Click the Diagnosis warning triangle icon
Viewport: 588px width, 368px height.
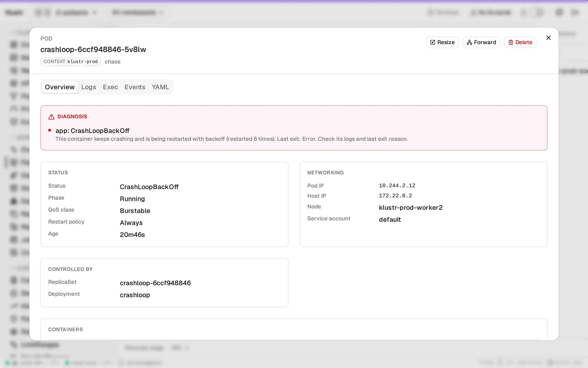point(51,117)
